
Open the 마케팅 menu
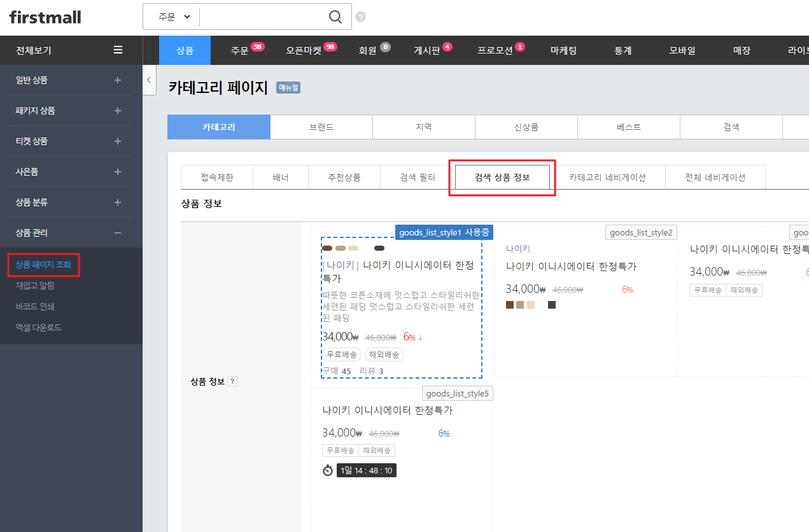coord(563,50)
